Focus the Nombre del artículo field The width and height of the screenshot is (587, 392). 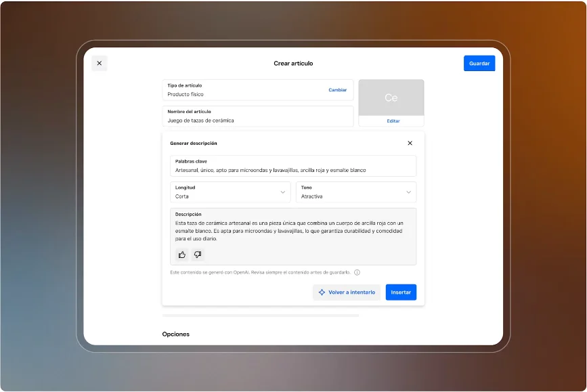(x=258, y=116)
